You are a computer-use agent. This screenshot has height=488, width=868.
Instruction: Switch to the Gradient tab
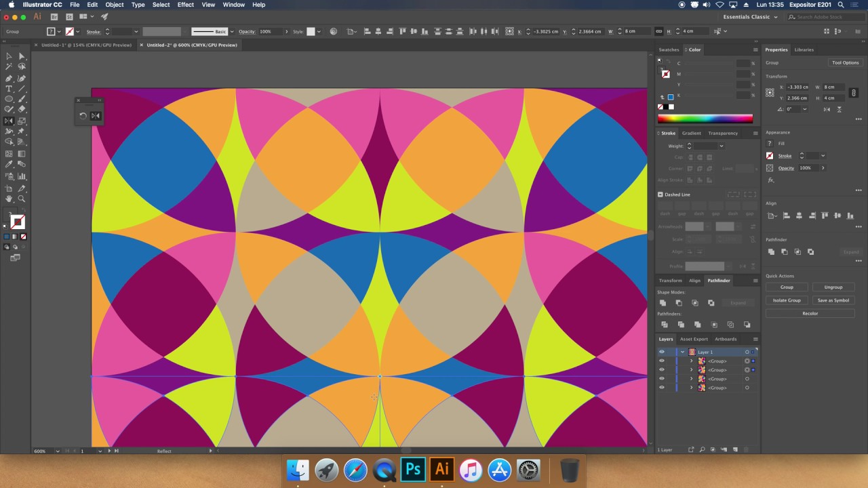pyautogui.click(x=691, y=133)
